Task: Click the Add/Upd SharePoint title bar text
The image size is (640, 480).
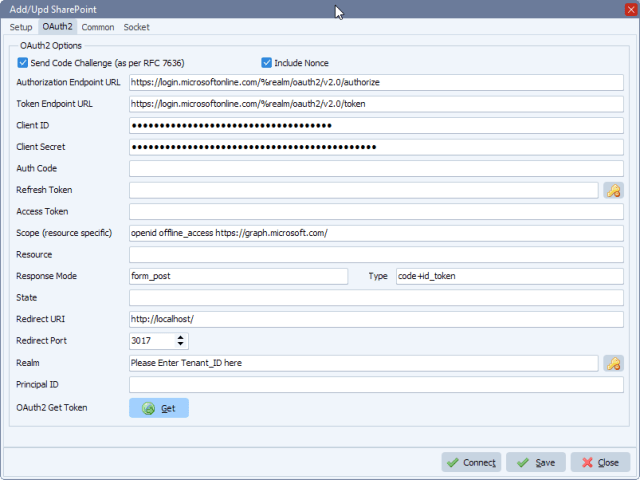Action: click(x=53, y=9)
